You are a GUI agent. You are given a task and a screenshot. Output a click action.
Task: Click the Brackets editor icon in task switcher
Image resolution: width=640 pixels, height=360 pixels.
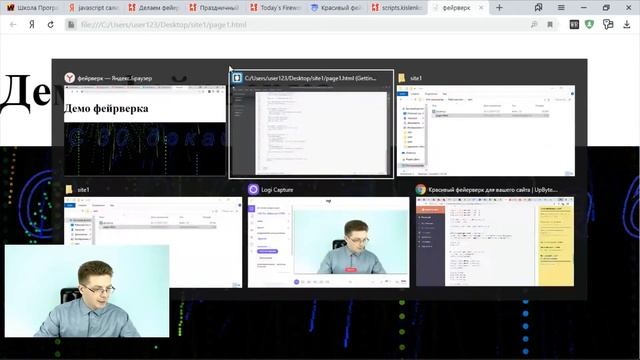(x=237, y=78)
